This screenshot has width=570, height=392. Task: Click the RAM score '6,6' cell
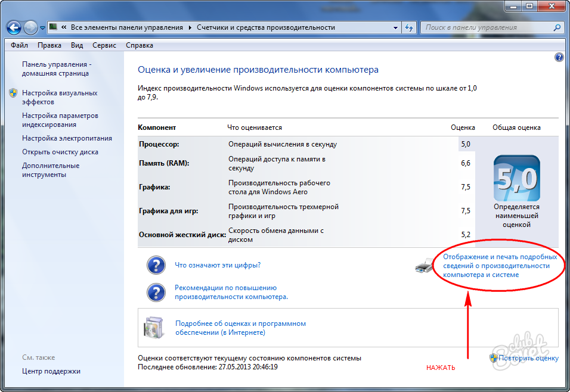click(466, 163)
